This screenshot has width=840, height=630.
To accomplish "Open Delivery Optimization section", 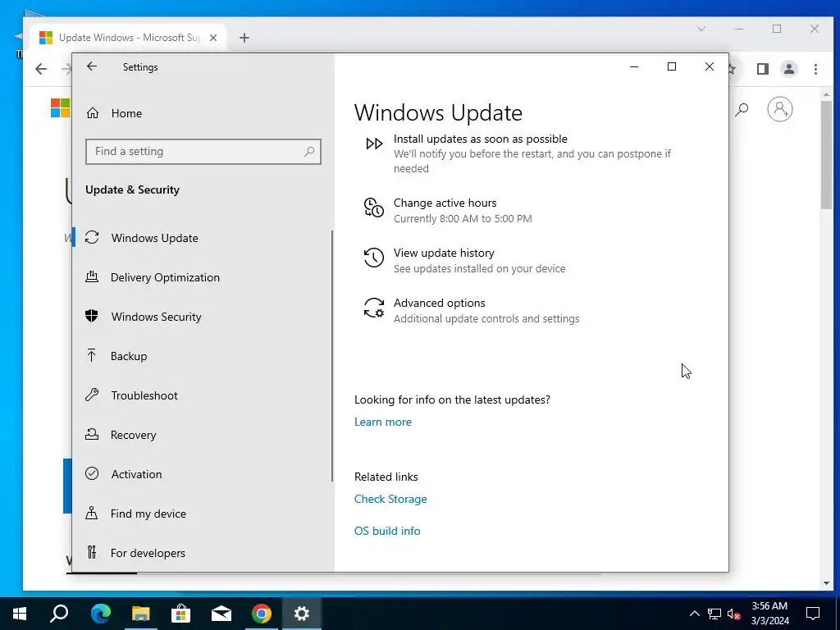I will (x=165, y=277).
